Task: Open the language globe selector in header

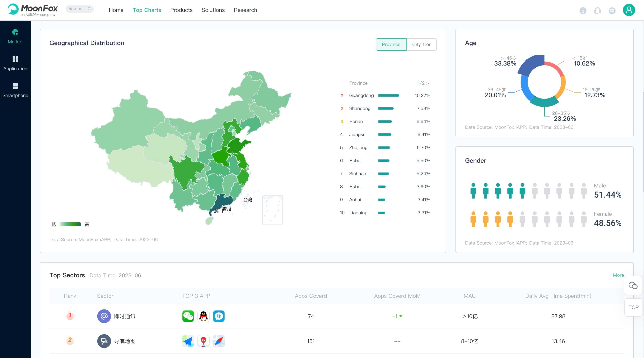Action: pyautogui.click(x=612, y=11)
